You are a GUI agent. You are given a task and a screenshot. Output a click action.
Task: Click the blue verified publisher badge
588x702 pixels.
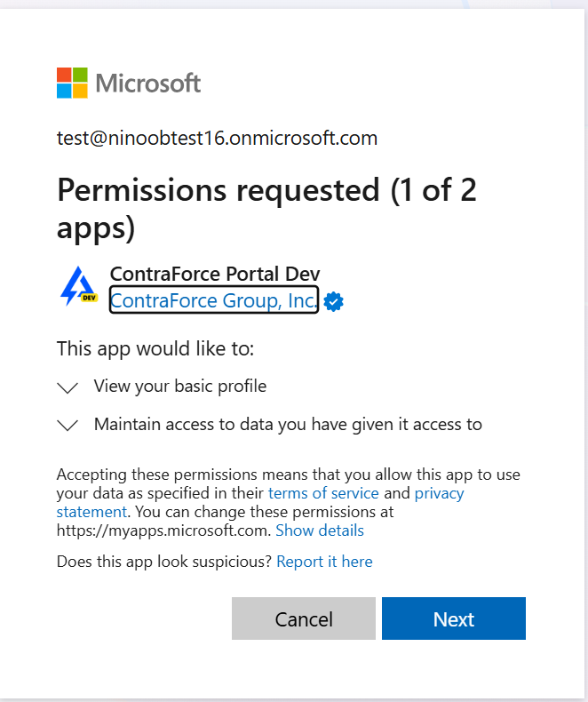333,301
